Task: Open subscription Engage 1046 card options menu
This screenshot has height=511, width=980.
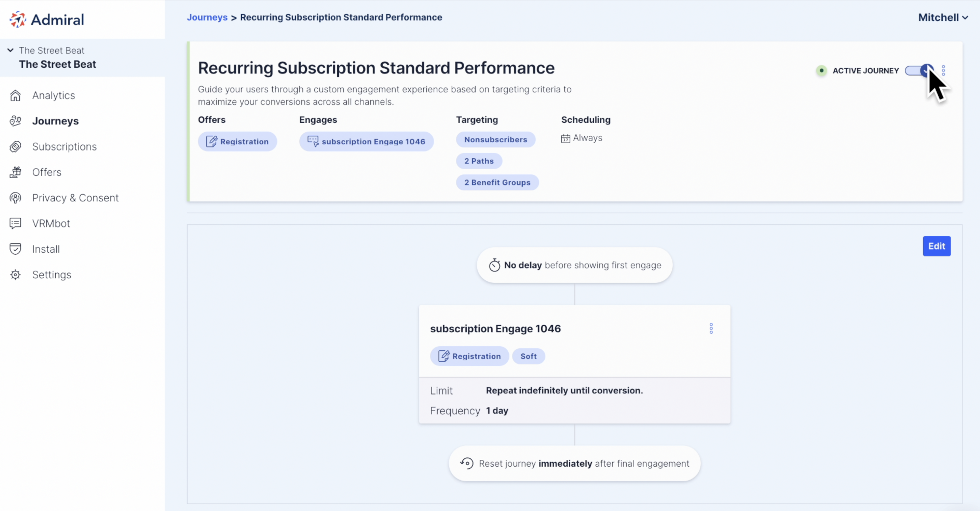Action: [x=711, y=328]
